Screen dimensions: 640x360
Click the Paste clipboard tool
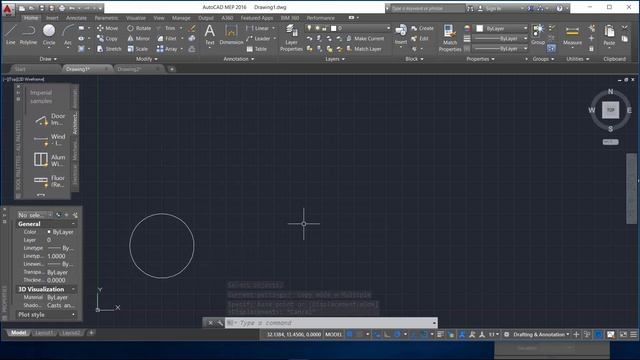[609, 35]
